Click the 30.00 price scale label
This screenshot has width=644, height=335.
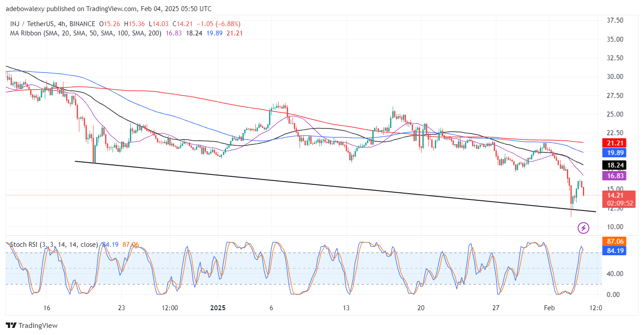click(614, 77)
